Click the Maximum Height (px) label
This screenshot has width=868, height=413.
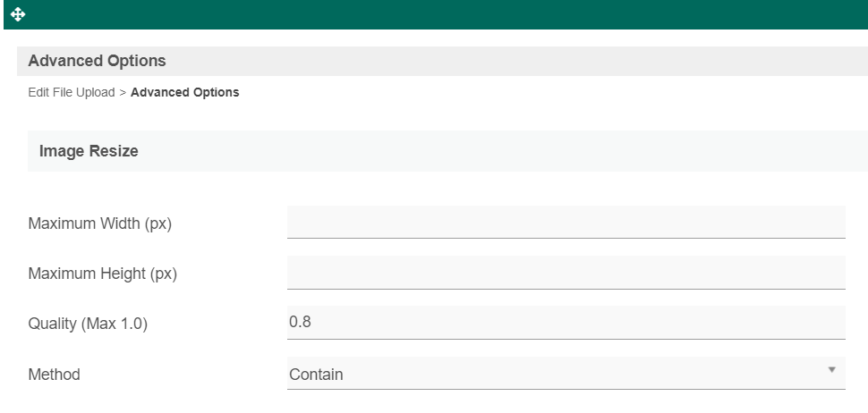click(102, 274)
